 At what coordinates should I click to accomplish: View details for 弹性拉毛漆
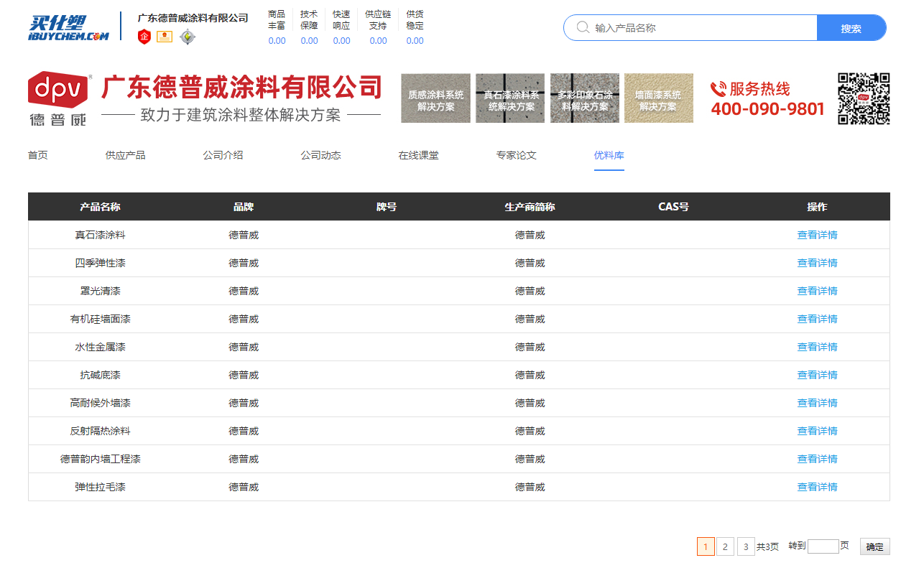click(x=817, y=487)
